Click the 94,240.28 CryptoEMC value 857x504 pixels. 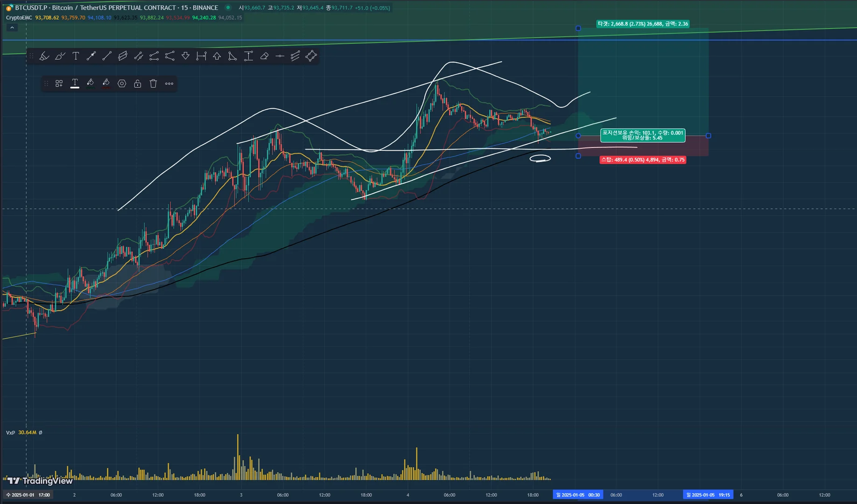point(204,18)
